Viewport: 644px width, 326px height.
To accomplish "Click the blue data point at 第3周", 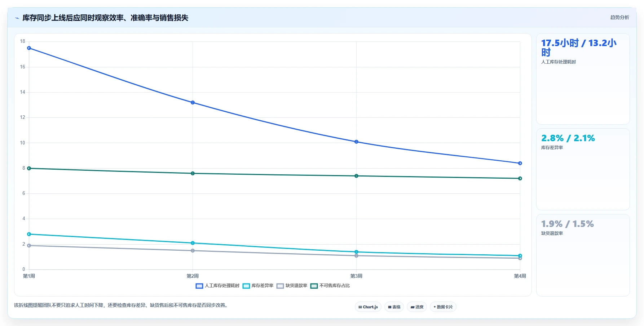I will click(x=356, y=142).
